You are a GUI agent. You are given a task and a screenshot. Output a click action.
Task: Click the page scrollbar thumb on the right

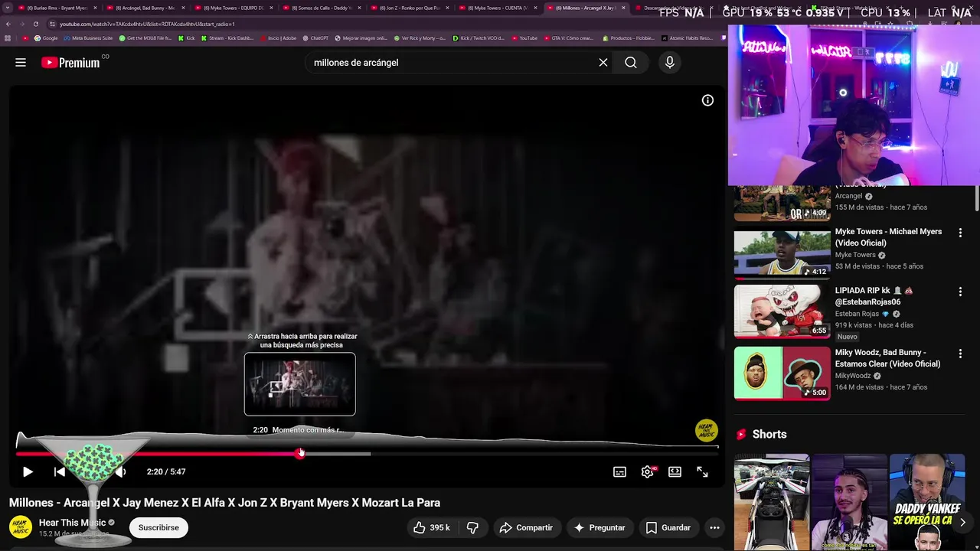click(x=977, y=197)
